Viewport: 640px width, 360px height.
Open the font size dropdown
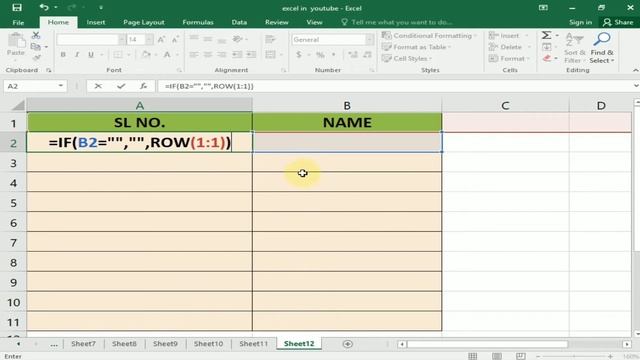coord(149,40)
